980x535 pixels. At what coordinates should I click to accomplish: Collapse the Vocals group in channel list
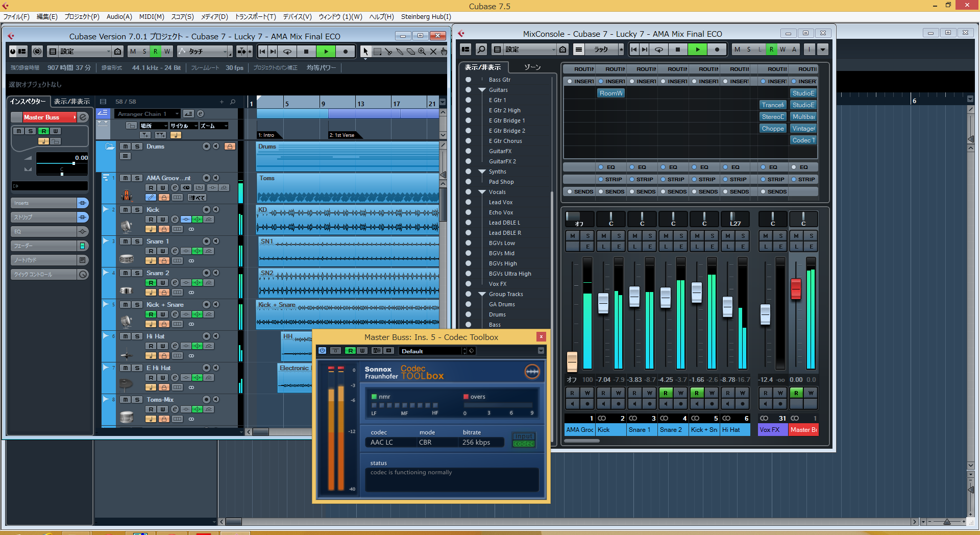482,192
